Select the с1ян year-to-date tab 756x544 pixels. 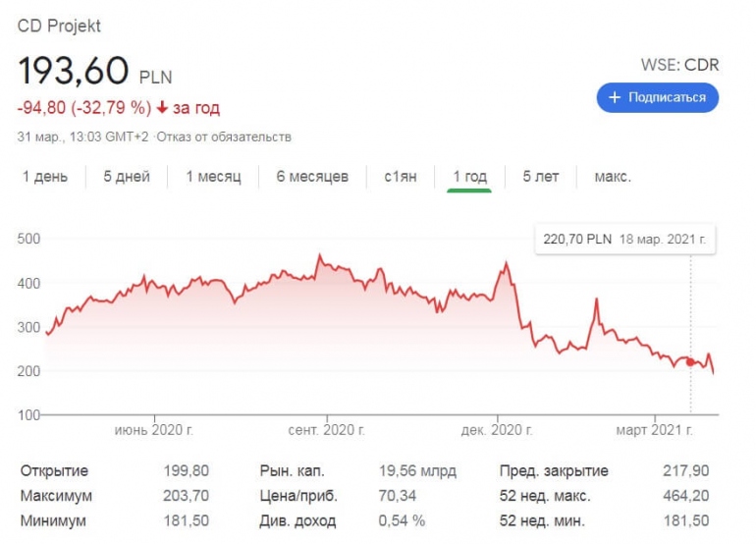[401, 177]
